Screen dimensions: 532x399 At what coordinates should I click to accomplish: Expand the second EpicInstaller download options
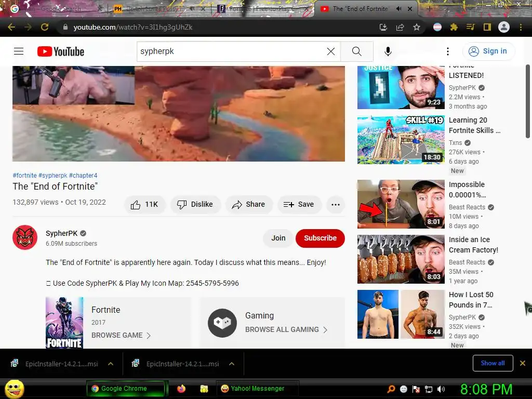click(232, 364)
